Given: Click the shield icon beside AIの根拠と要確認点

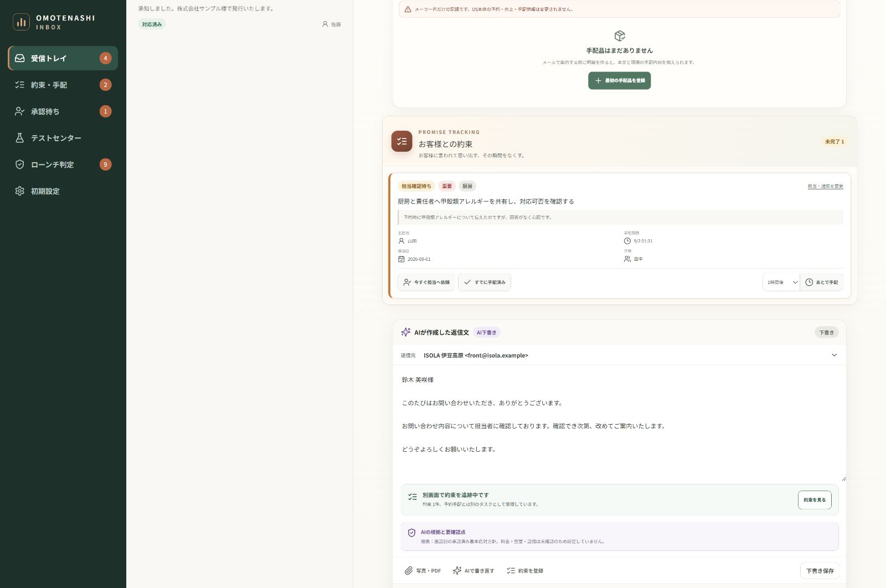Looking at the screenshot, I should (x=411, y=533).
